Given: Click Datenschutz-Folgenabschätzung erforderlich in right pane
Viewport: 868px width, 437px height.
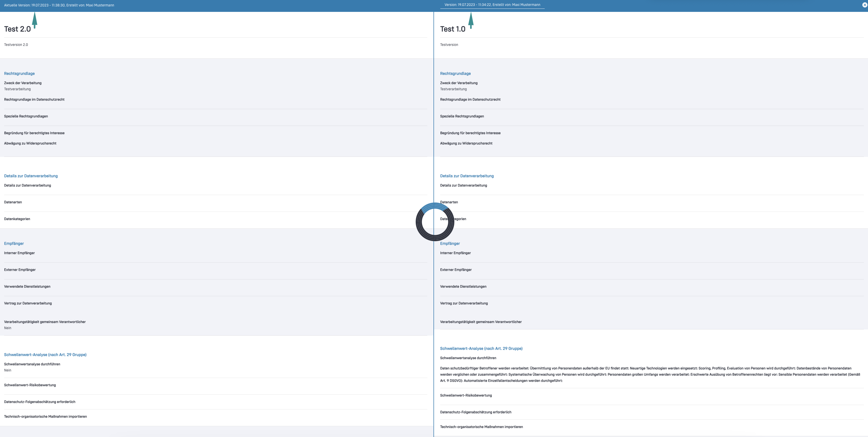Looking at the screenshot, I should [475, 412].
